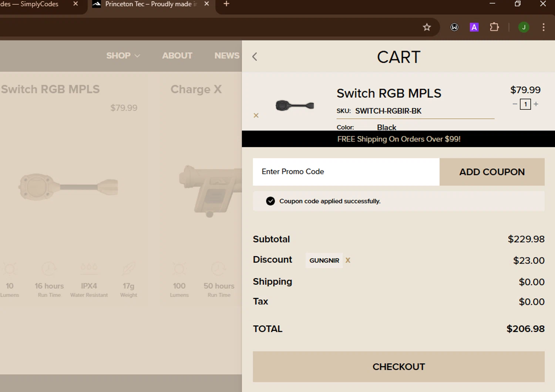Screen dimensions: 555x392
Task: Click the 100 Lumens spec icon
Action: (x=179, y=269)
